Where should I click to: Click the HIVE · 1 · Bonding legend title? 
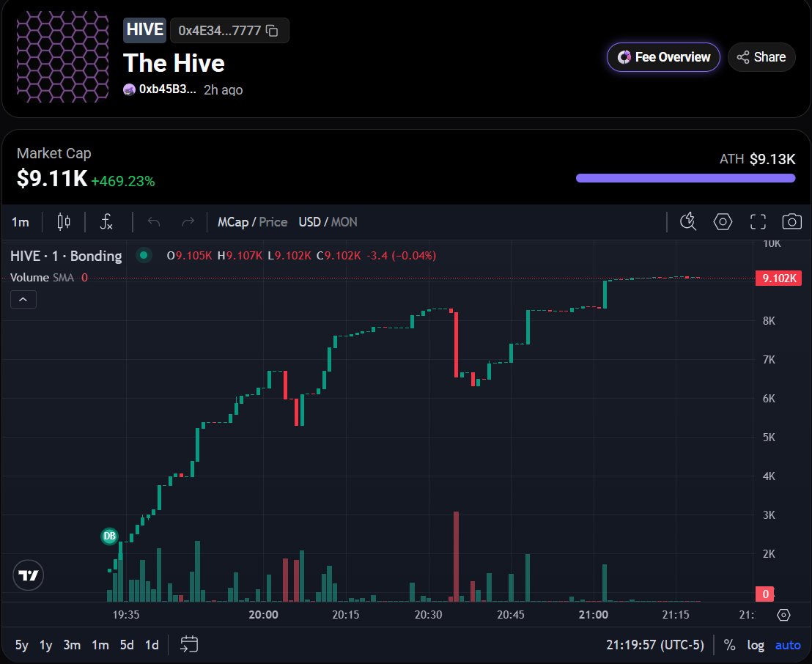[x=66, y=256]
